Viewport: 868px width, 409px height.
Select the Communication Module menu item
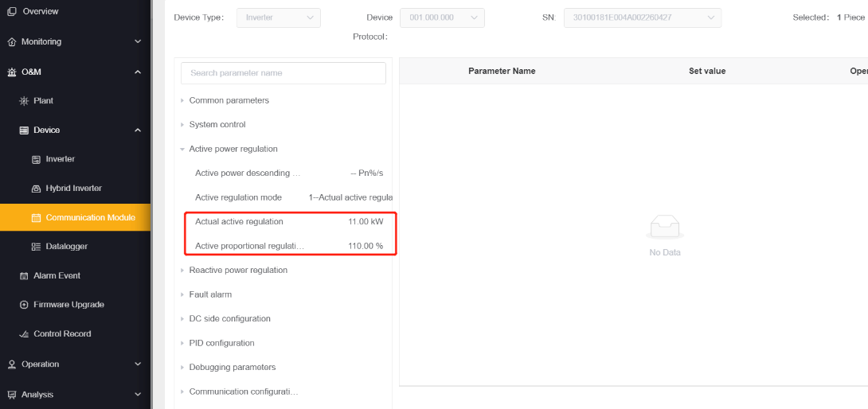click(x=76, y=217)
